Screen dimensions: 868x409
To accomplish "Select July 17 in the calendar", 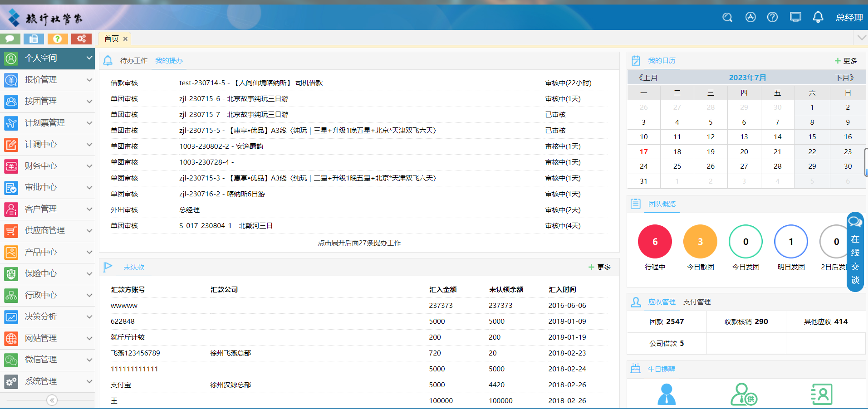I will (643, 152).
